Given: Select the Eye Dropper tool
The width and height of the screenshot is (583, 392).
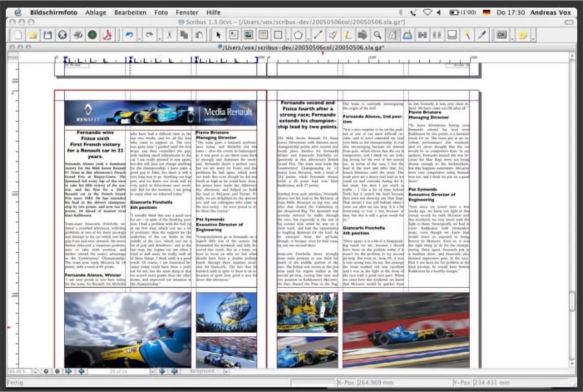Looking at the screenshot, I should point(482,36).
